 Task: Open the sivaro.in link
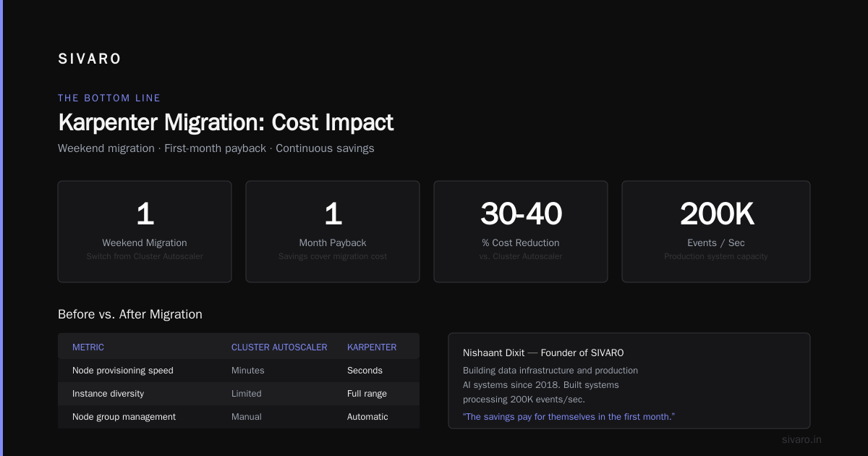pos(801,439)
